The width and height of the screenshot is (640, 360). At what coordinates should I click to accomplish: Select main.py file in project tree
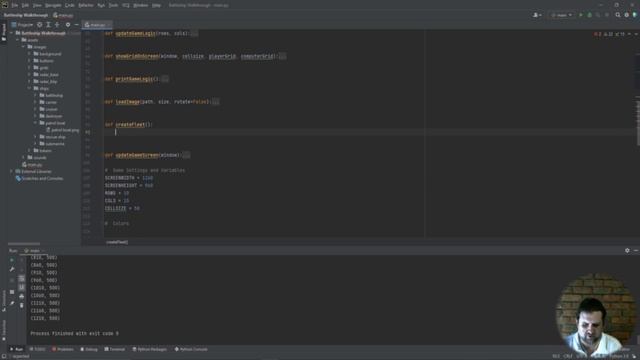click(32, 165)
